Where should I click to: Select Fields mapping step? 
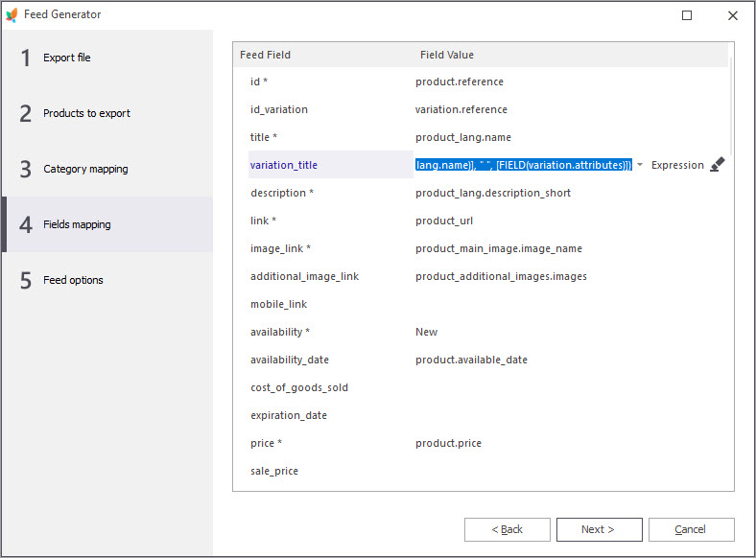[77, 224]
